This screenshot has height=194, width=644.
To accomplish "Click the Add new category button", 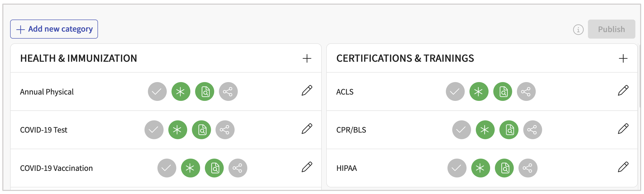I will [54, 29].
